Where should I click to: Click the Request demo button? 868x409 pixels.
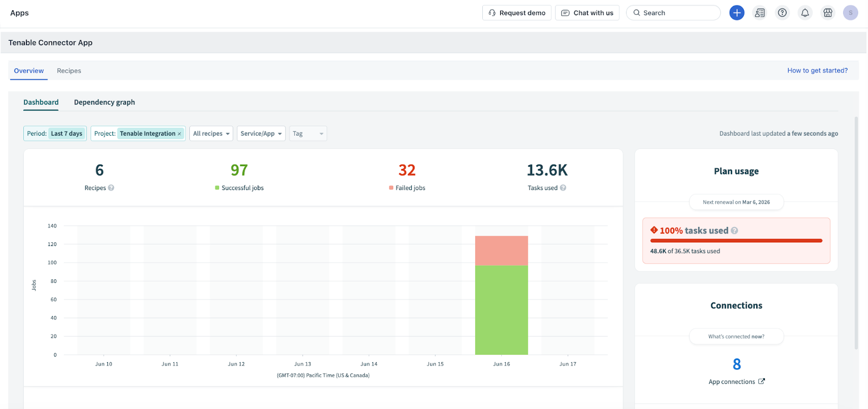point(517,12)
